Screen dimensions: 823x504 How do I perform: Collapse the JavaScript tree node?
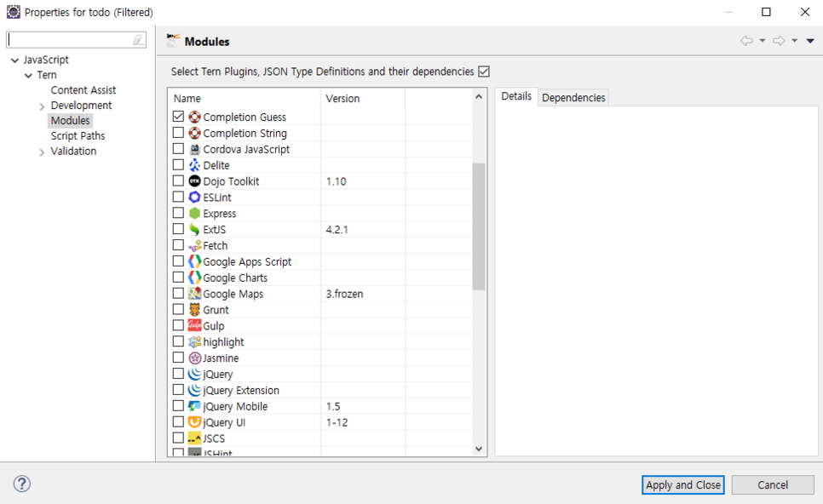(14, 60)
